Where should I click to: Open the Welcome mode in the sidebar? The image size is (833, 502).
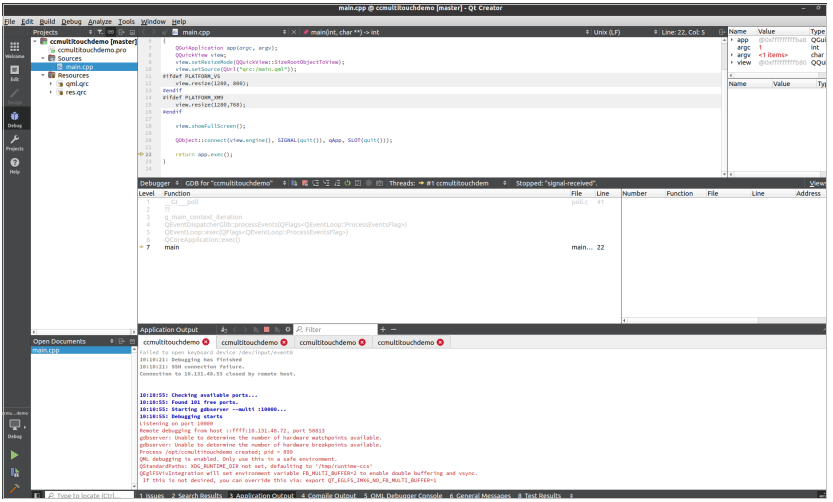point(14,49)
